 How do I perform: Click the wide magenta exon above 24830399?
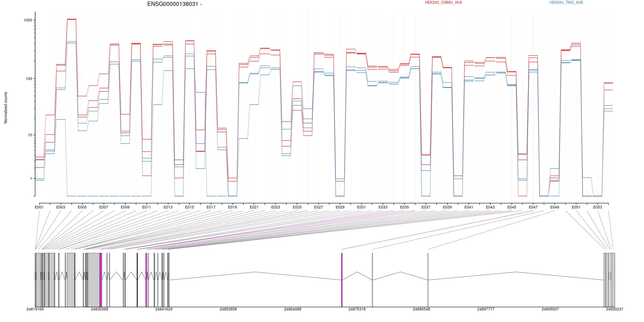(x=101, y=280)
